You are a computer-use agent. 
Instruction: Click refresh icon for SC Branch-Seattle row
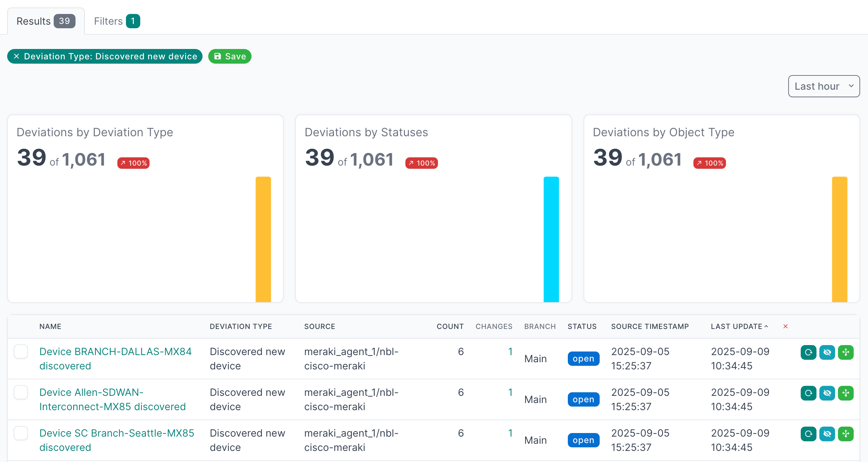808,434
